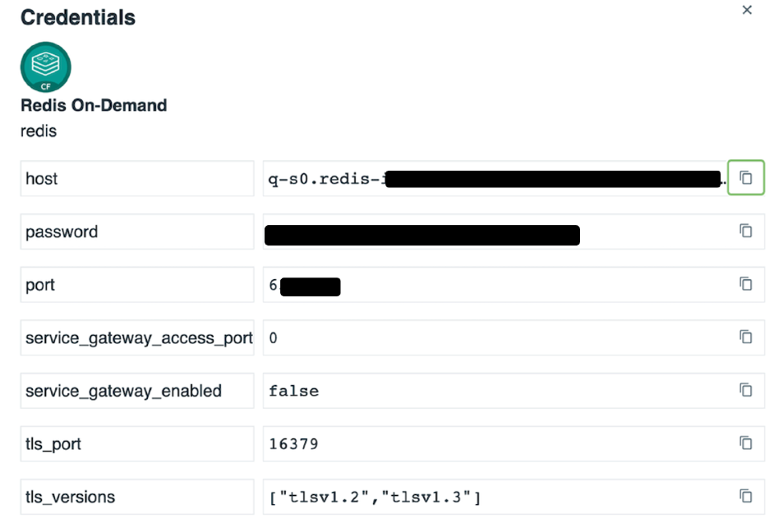Copy the password value
783x532 pixels.
[x=746, y=231]
